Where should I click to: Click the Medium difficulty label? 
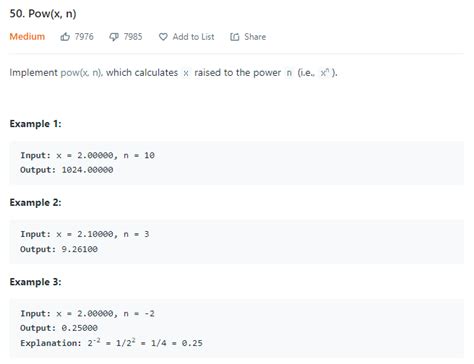pos(27,36)
